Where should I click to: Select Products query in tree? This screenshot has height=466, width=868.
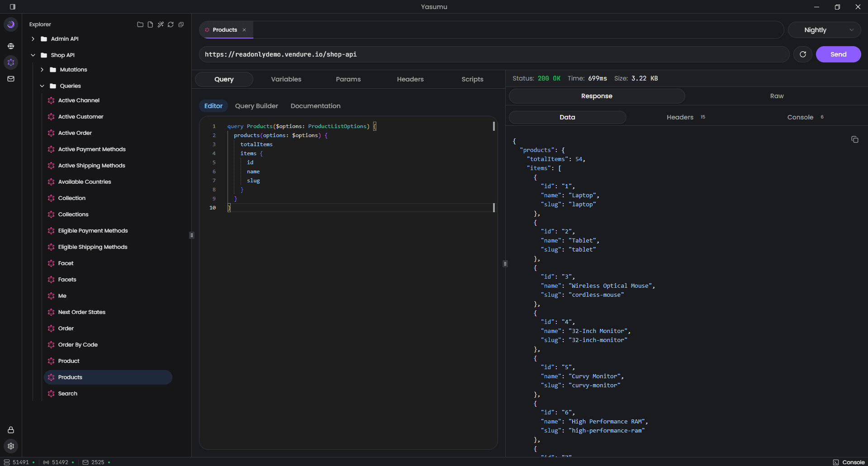tap(108, 377)
